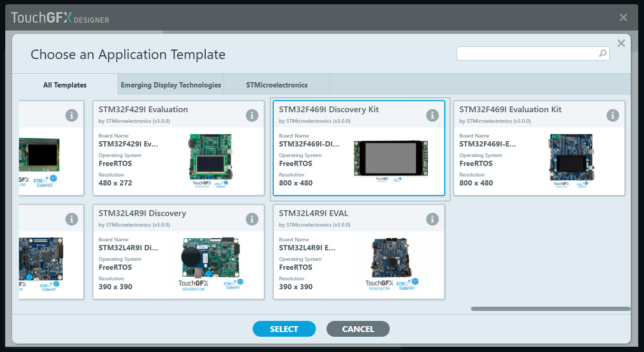Open info for STM32F469I Discovery Kit template

tap(432, 115)
